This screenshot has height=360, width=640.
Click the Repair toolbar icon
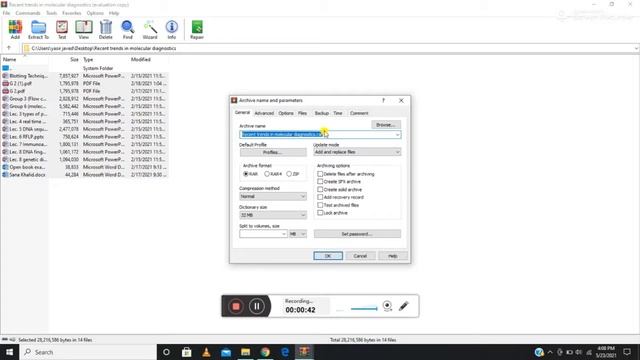197,30
